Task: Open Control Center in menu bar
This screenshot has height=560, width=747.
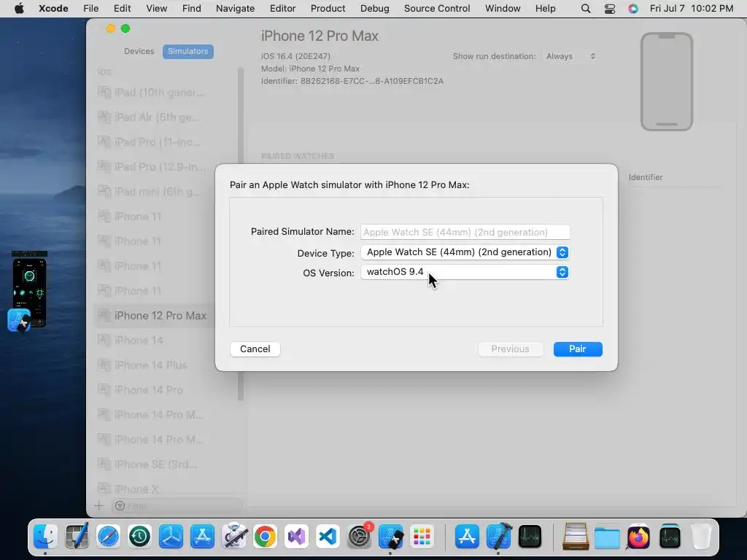Action: (x=610, y=9)
